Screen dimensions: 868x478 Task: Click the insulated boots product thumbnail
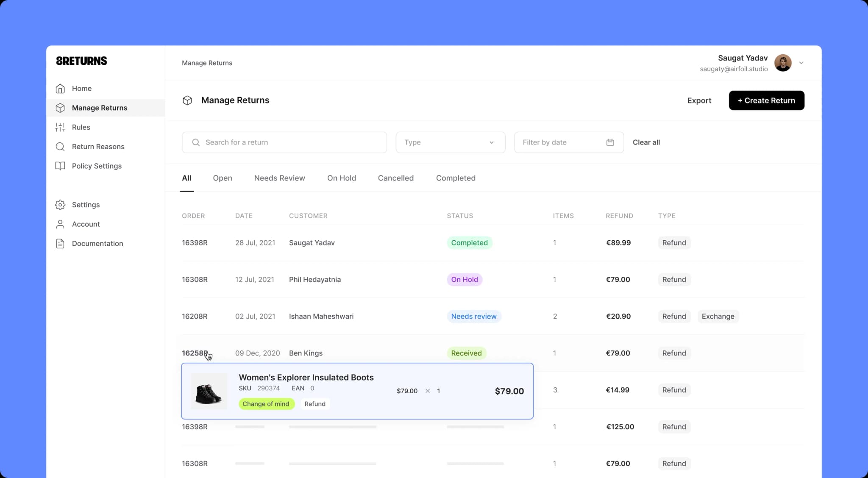pyautogui.click(x=209, y=391)
